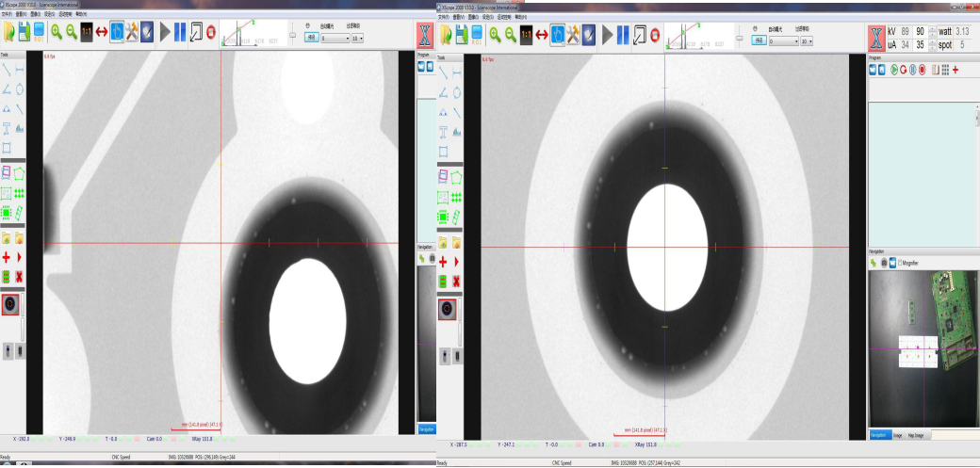Select ROI tool in left window toolbar
Screen dimensions: 980x468
click(x=40, y=33)
